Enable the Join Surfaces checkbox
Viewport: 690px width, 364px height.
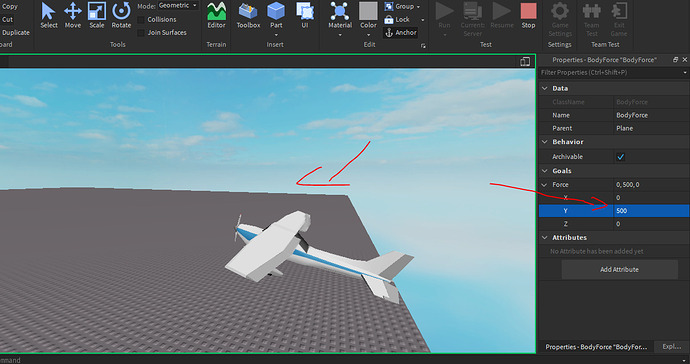pyautogui.click(x=141, y=33)
